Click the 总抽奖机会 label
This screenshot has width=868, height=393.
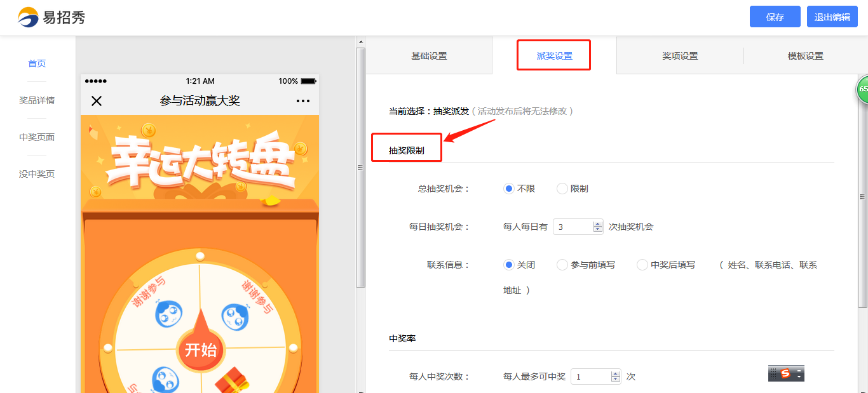click(x=444, y=189)
